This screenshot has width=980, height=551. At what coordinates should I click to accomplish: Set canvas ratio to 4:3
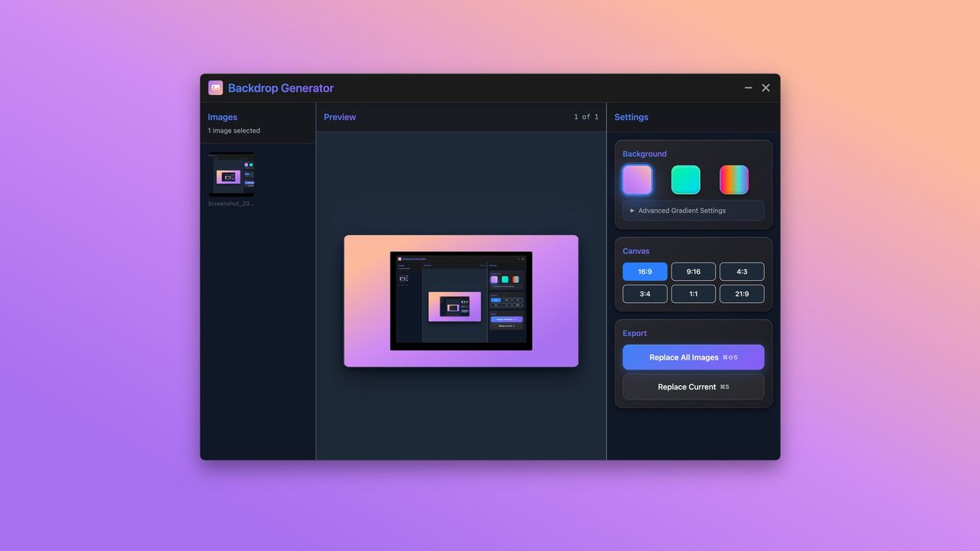[x=742, y=272]
